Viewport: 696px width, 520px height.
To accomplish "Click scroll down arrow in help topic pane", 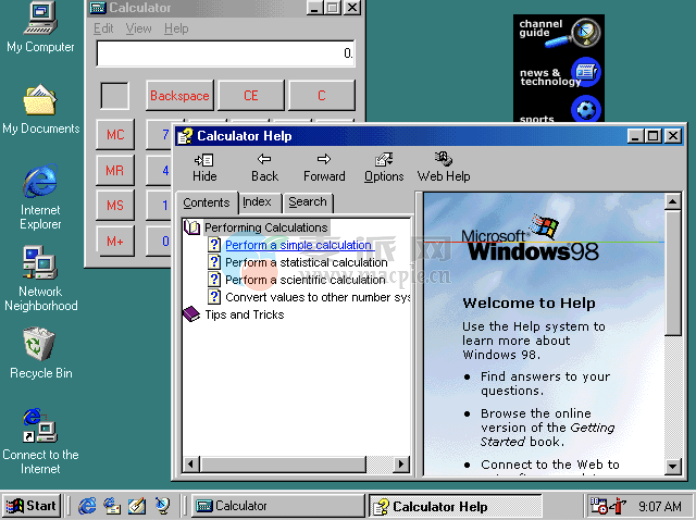I will [673, 466].
